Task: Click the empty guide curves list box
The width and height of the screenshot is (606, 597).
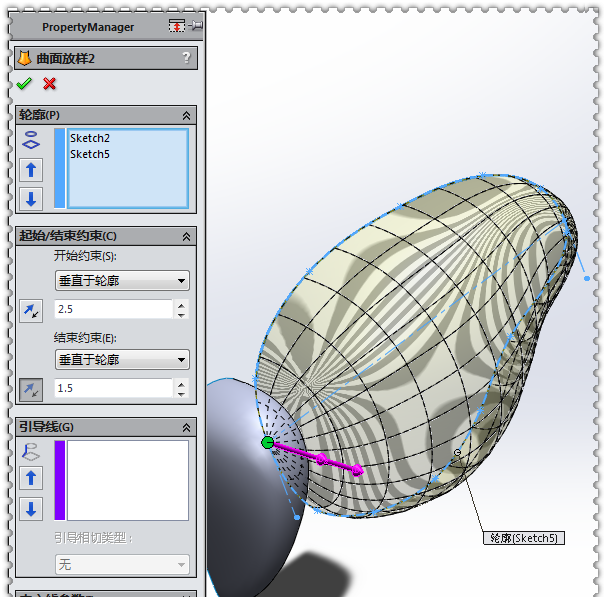Action: pos(128,480)
